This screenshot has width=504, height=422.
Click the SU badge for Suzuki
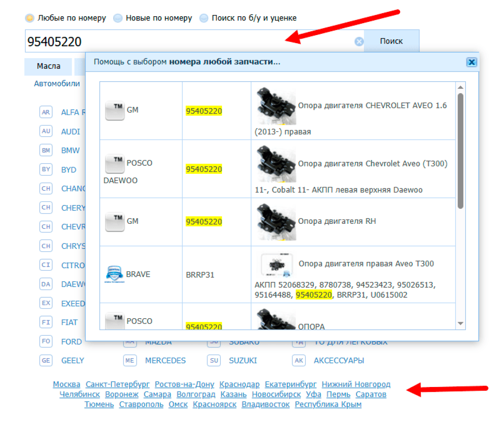click(x=214, y=360)
